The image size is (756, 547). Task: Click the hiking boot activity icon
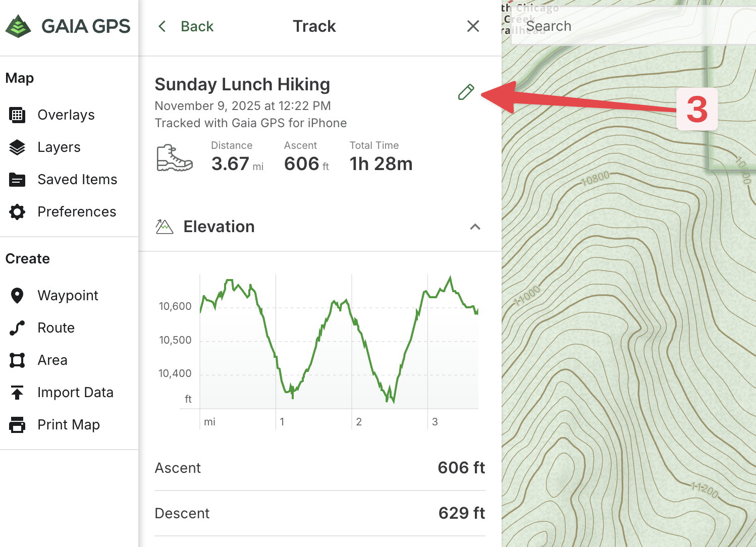click(174, 158)
